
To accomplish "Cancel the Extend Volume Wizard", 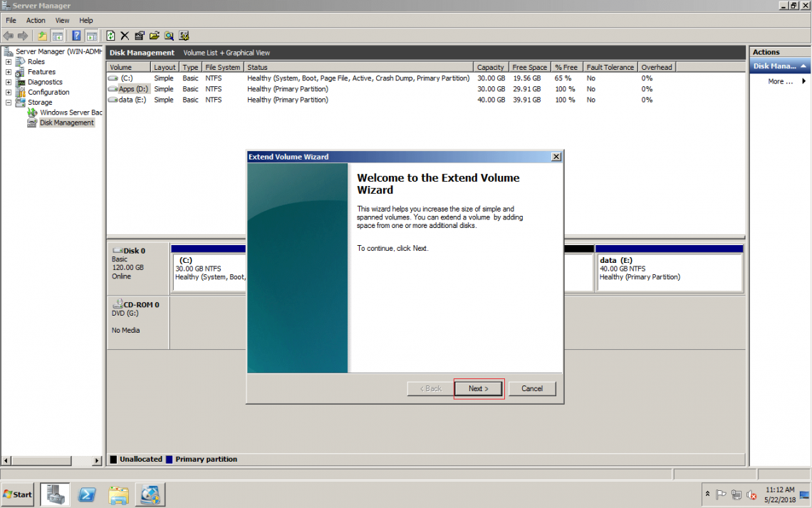I will pos(532,388).
